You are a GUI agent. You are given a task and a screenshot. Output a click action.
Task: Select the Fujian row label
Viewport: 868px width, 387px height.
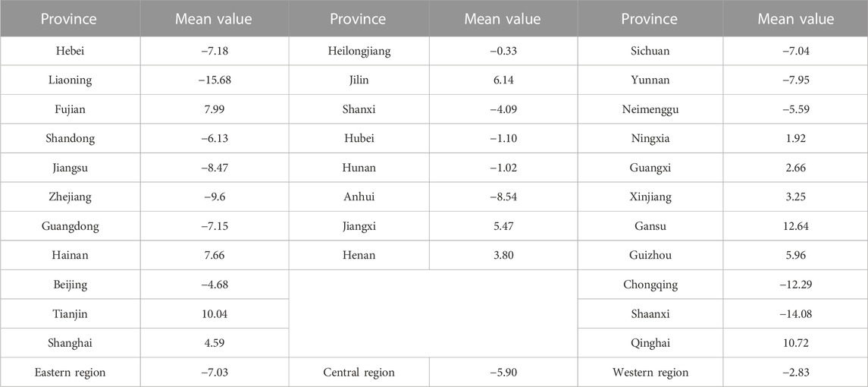click(70, 109)
